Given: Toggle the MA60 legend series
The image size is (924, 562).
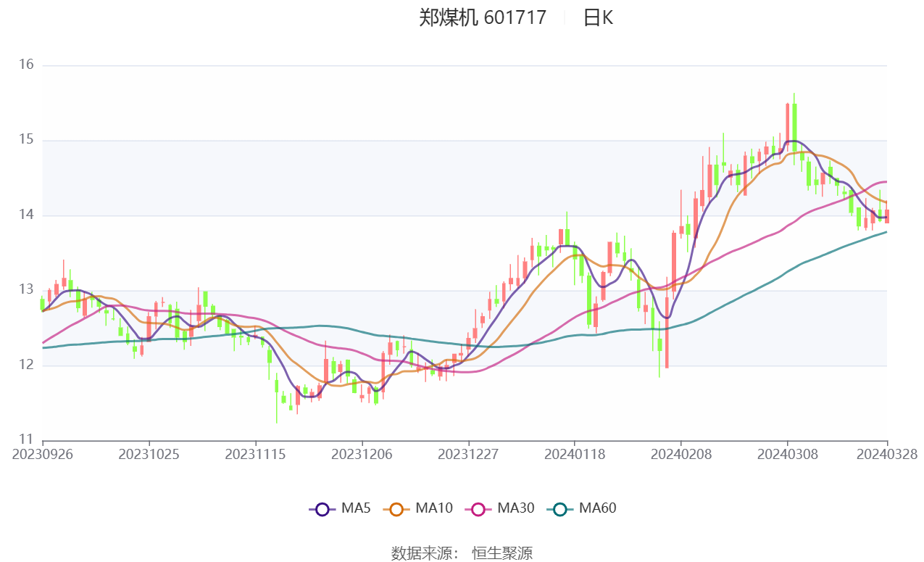Looking at the screenshot, I should (x=581, y=508).
